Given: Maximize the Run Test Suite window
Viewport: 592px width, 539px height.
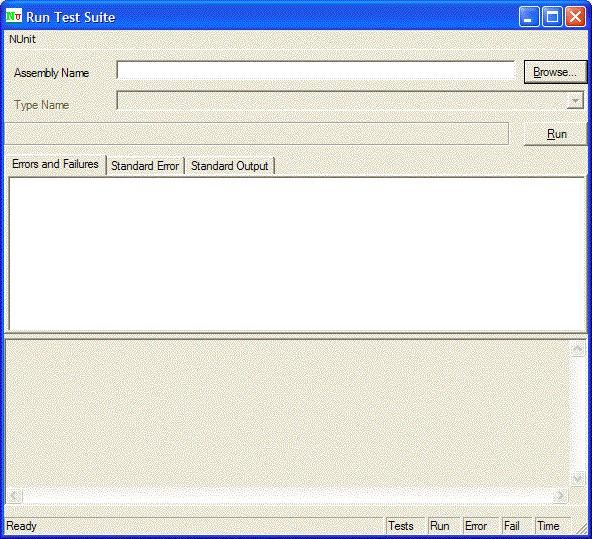Looking at the screenshot, I should coord(552,17).
